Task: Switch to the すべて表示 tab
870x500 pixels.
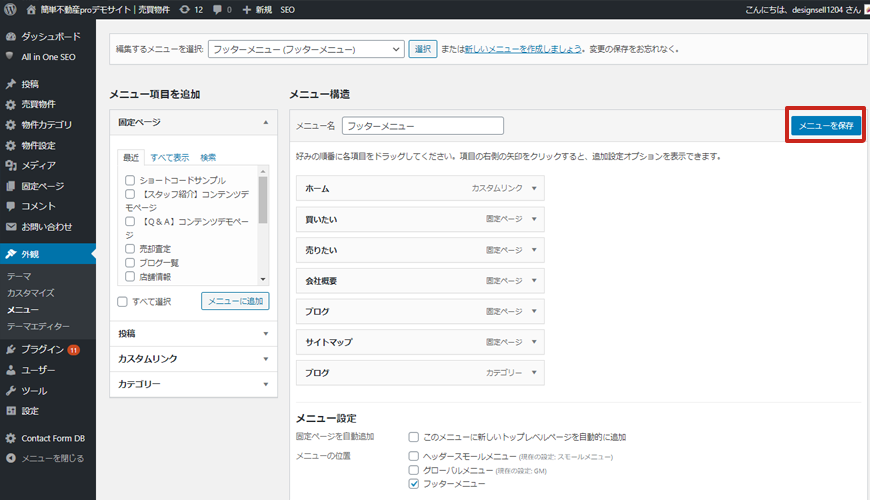Action: click(x=169, y=157)
